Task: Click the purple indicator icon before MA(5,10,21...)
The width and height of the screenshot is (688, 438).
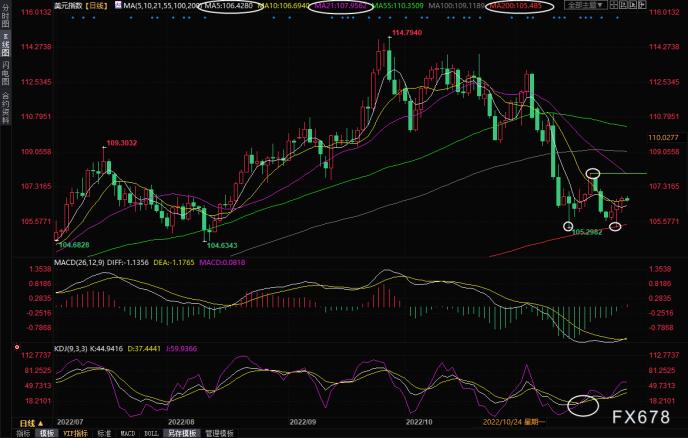Action: tap(118, 5)
